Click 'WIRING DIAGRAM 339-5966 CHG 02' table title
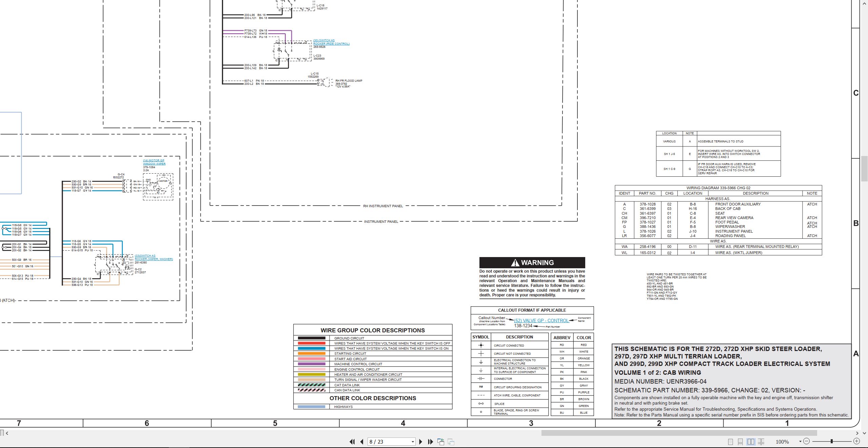 (718, 188)
